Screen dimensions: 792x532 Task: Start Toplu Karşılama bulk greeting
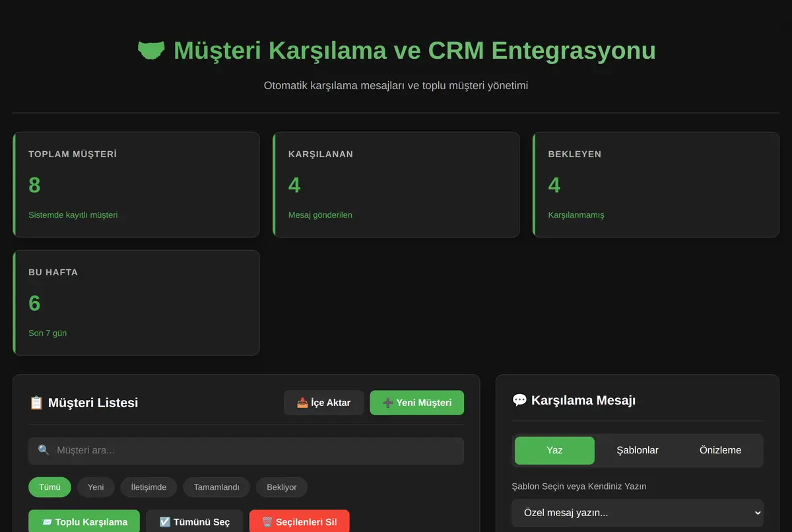84,521
